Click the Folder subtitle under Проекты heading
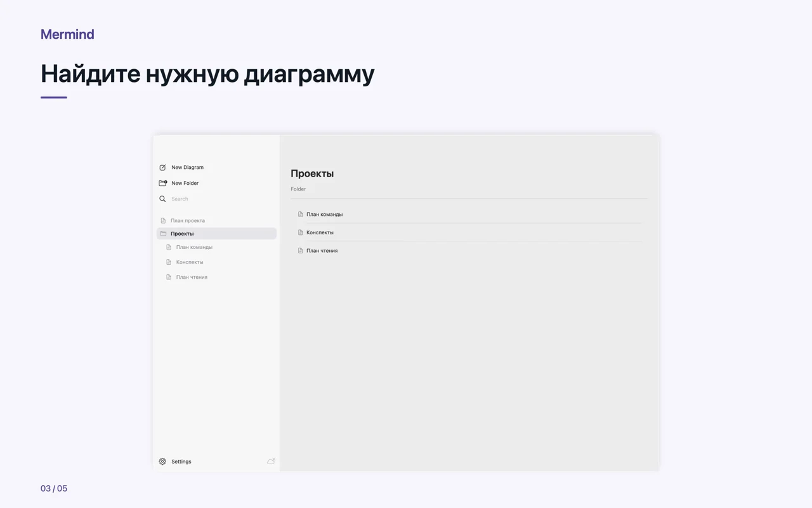This screenshot has height=508, width=812. (298, 189)
